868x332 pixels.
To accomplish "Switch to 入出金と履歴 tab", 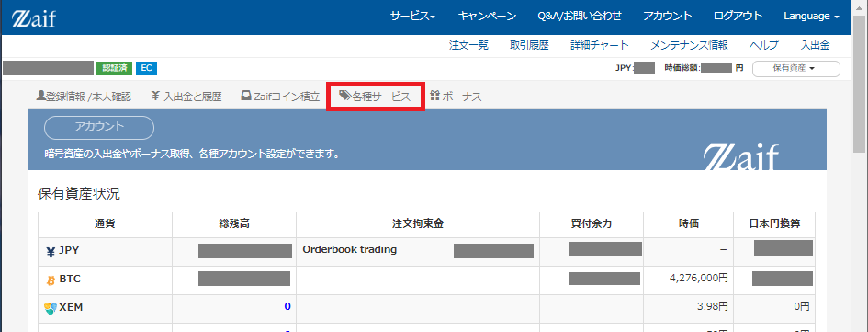I will [x=186, y=97].
